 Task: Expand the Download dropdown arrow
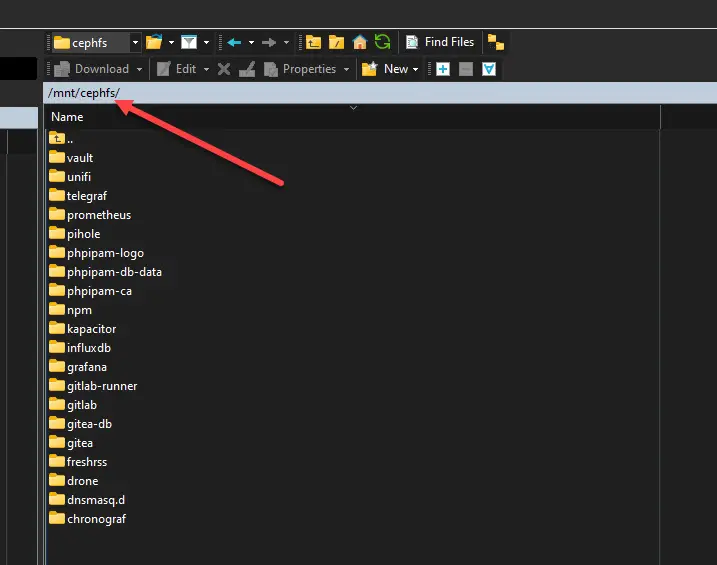139,69
